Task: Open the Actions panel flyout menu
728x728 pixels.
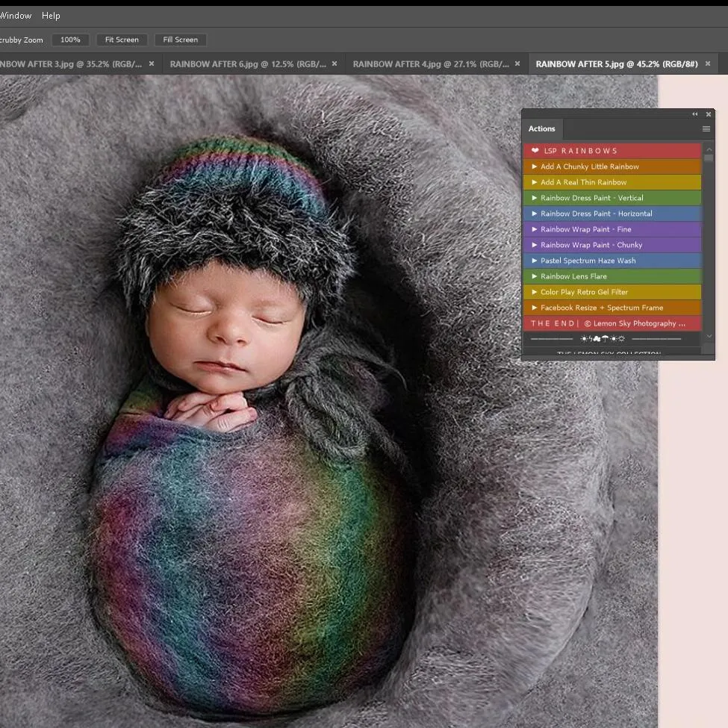Action: pos(706,128)
